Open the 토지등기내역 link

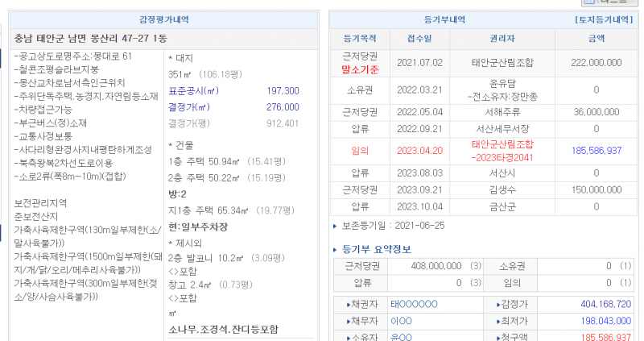click(x=603, y=19)
